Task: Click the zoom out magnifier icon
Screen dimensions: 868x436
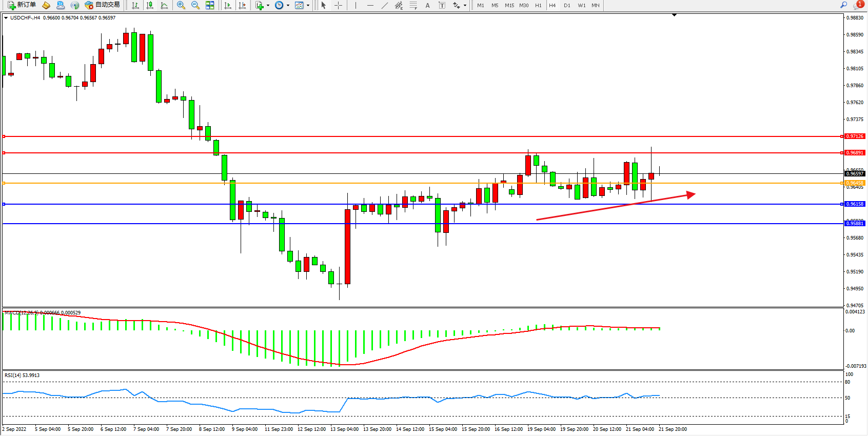Action: (x=195, y=5)
